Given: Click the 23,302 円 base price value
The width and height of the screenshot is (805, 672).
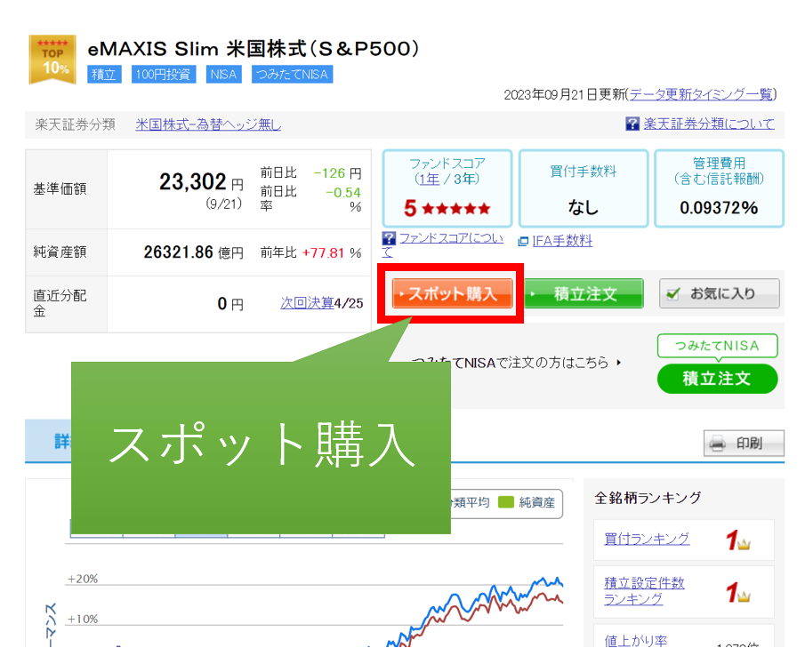Looking at the screenshot, I should coord(201,182).
